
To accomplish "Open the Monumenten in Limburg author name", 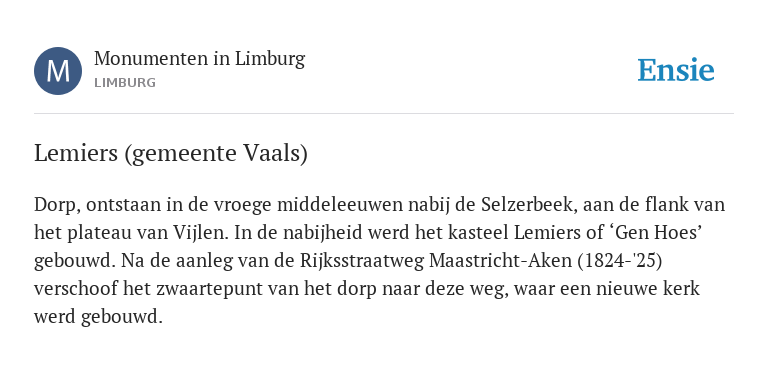I will point(199,59).
